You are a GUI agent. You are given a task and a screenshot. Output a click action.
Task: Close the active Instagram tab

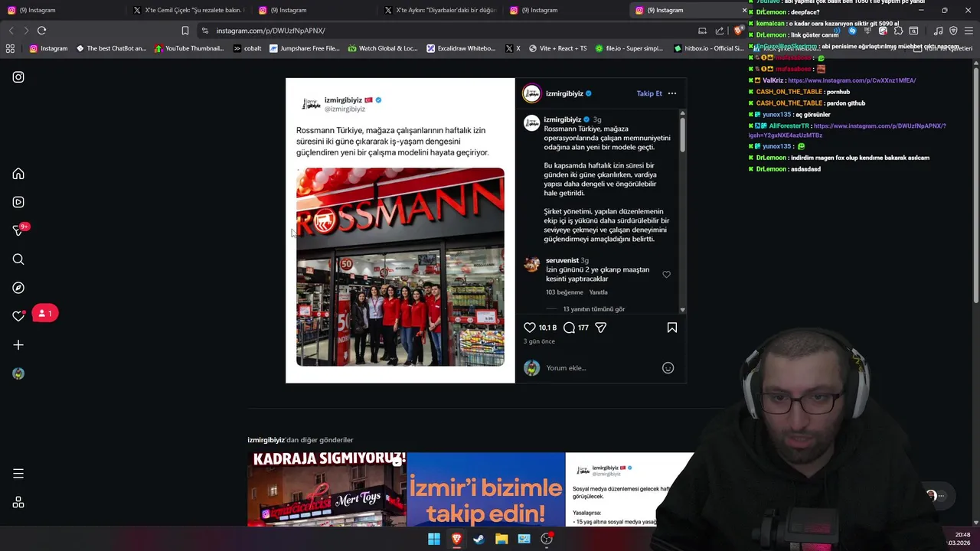click(744, 10)
